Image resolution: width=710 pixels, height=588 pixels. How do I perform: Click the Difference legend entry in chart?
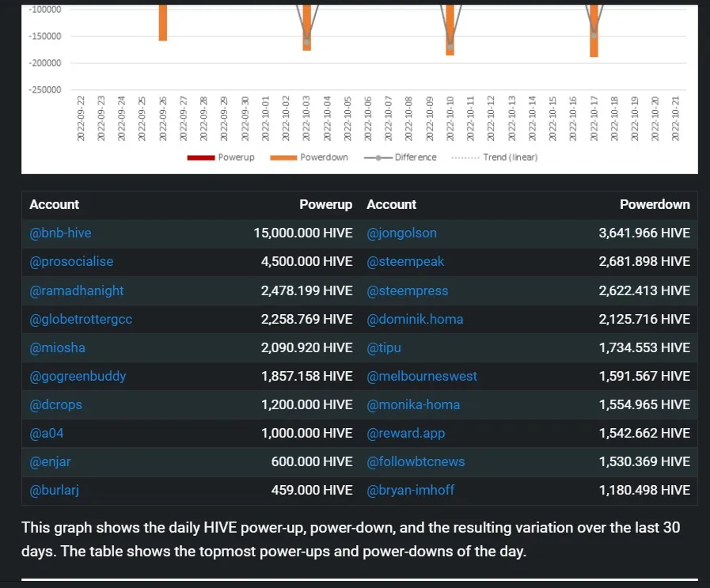click(x=401, y=157)
